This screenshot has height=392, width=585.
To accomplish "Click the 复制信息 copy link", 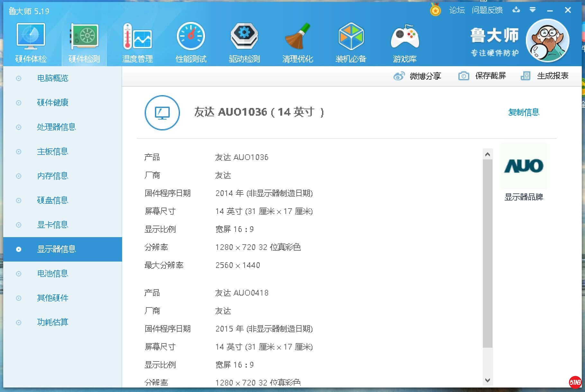I will [524, 112].
